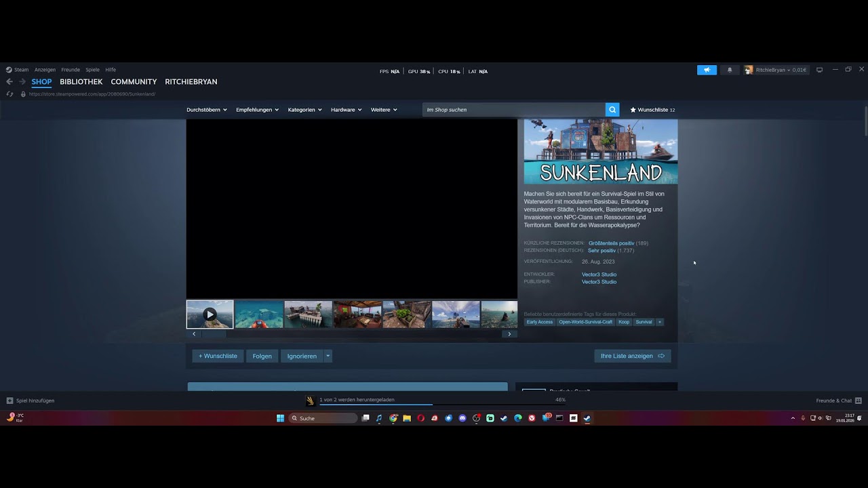Click the RitchieBryan profile avatar
Viewport: 868px width, 488px height.
pos(749,70)
